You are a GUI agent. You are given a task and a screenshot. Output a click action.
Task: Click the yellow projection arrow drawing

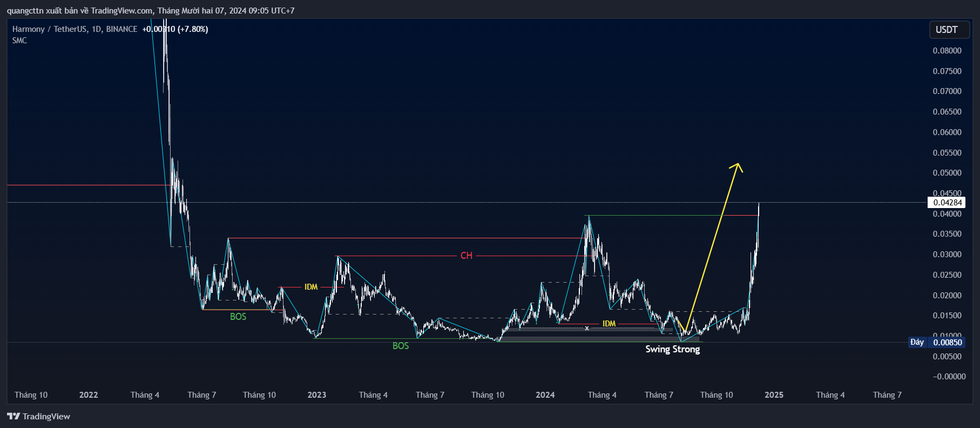[x=712, y=246]
